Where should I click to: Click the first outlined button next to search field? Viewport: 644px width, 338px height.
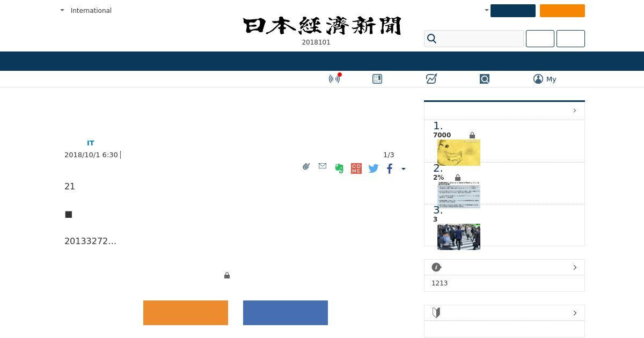(x=540, y=39)
